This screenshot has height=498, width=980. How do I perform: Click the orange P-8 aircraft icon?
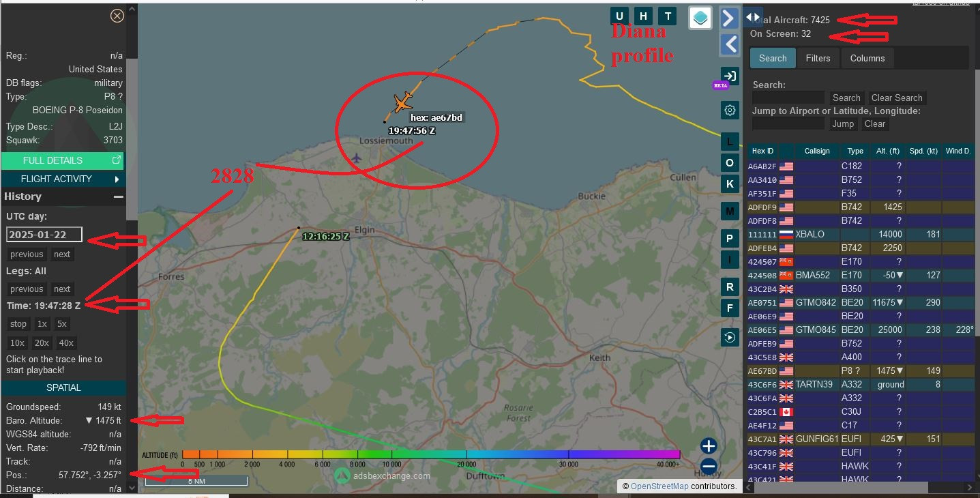pyautogui.click(x=402, y=103)
